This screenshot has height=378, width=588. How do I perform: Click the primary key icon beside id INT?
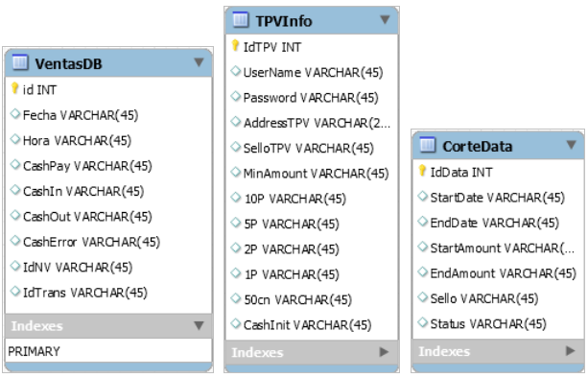(x=14, y=88)
